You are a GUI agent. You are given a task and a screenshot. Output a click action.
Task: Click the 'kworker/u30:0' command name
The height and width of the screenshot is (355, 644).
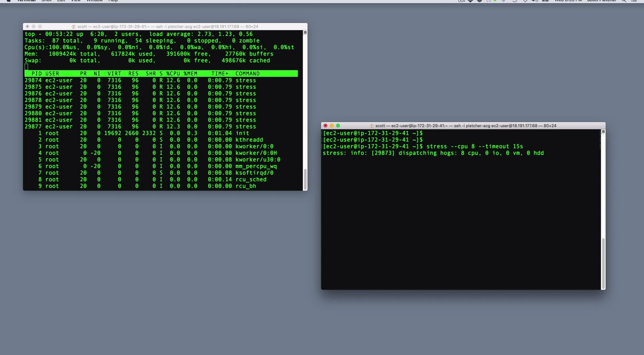point(258,160)
